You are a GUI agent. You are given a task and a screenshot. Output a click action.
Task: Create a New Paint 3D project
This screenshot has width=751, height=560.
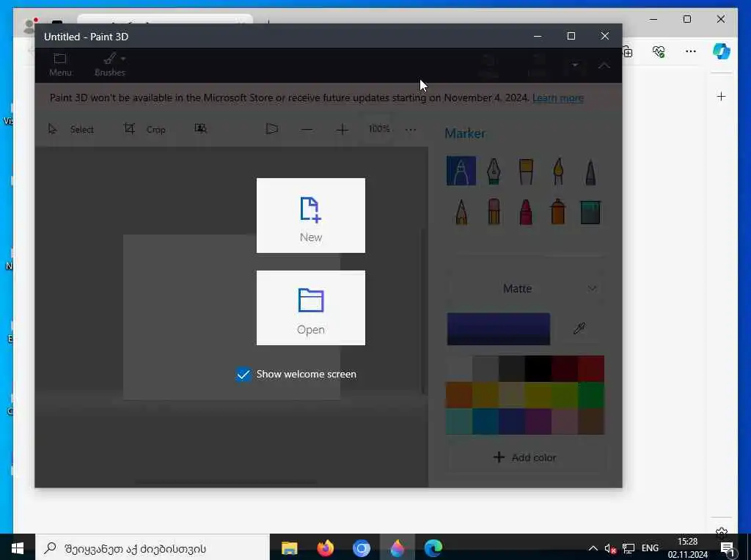[310, 215]
